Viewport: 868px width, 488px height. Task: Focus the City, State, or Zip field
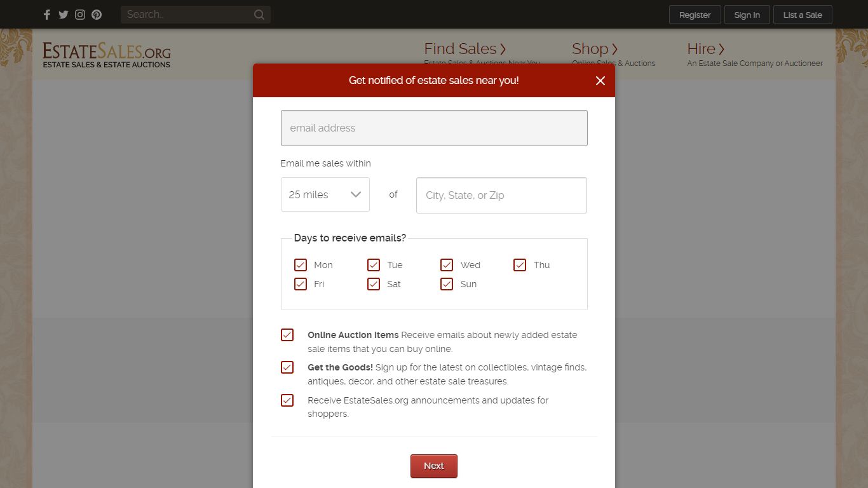tap(501, 195)
